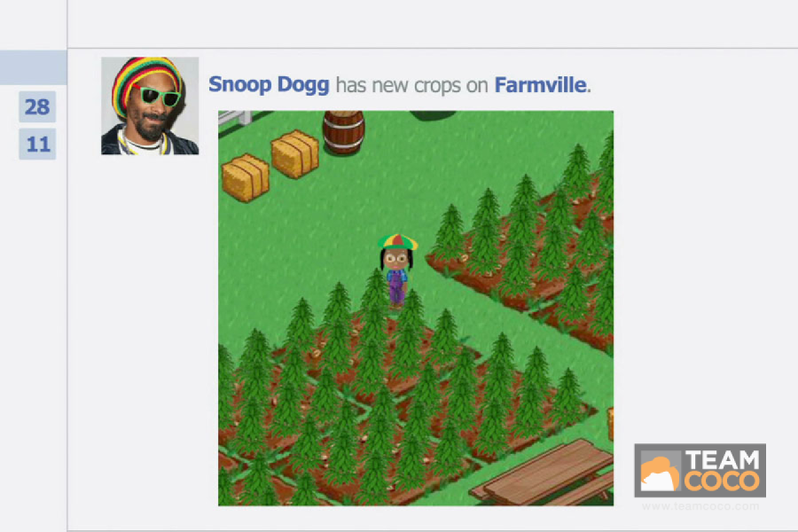Click the leftmost hay bale
This screenshot has height=532, width=798.
pyautogui.click(x=246, y=177)
